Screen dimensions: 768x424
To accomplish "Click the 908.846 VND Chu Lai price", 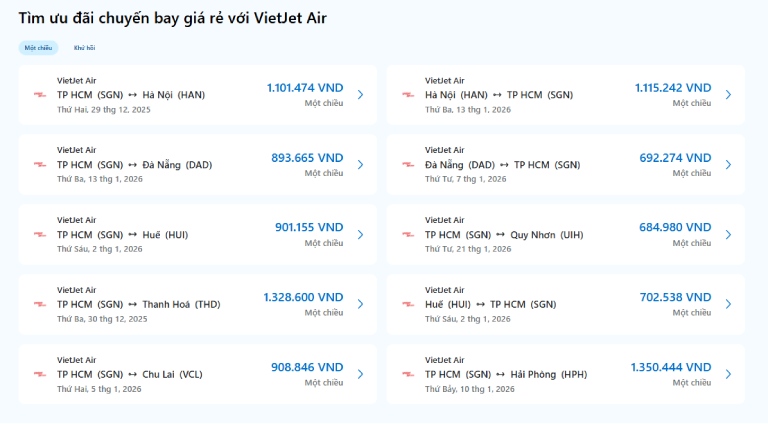I will pos(307,368).
